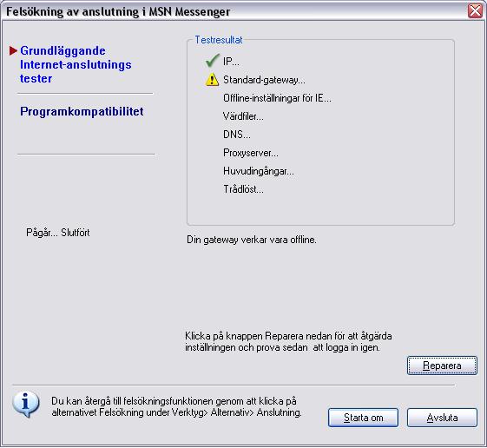Viewport: 487px width, 448px height.
Task: Select the Trådlöst test entry
Action: point(243,189)
